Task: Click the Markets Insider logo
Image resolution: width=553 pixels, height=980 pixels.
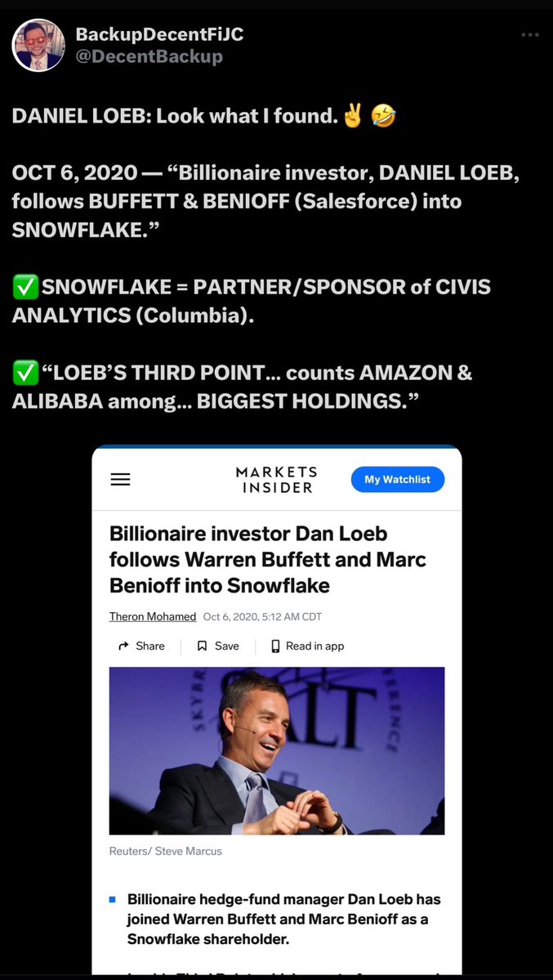Action: pos(277,480)
